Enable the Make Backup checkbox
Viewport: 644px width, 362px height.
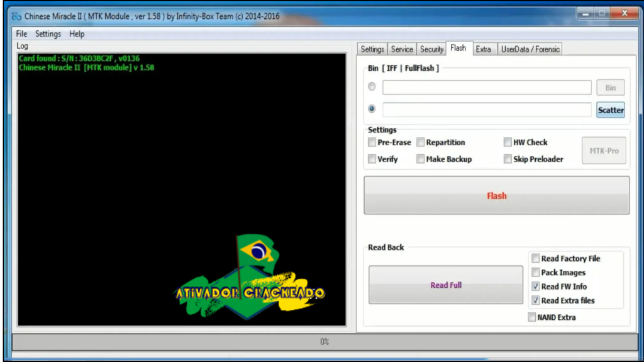tap(421, 159)
